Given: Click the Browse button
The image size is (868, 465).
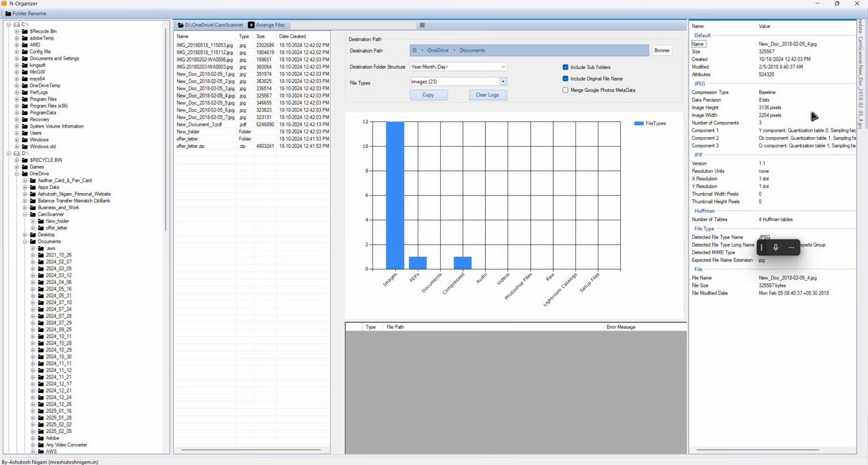Looking at the screenshot, I should (661, 50).
